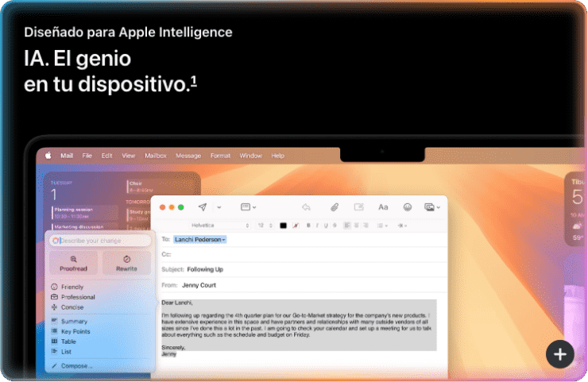The image size is (588, 382).
Task: Toggle italic text formatting
Action: pyautogui.click(x=317, y=226)
